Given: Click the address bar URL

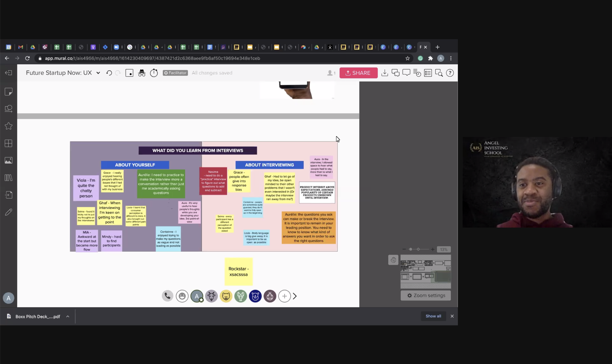Looking at the screenshot, I should click(x=152, y=58).
